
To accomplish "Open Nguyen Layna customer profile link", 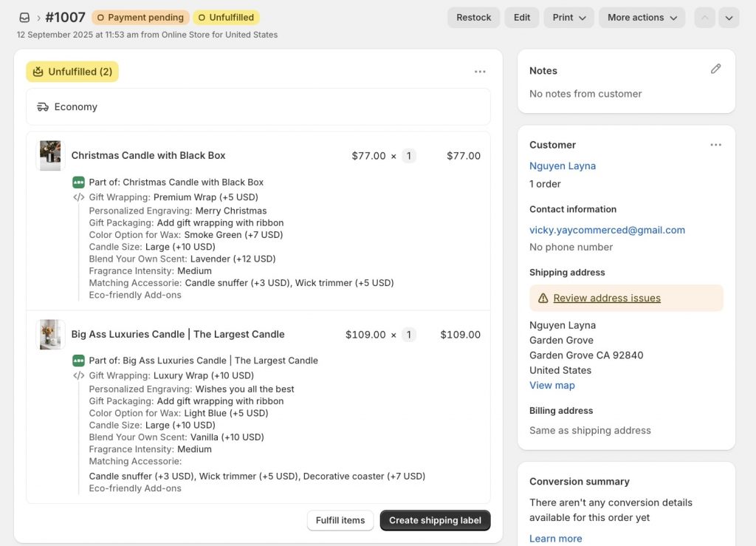I will point(563,166).
